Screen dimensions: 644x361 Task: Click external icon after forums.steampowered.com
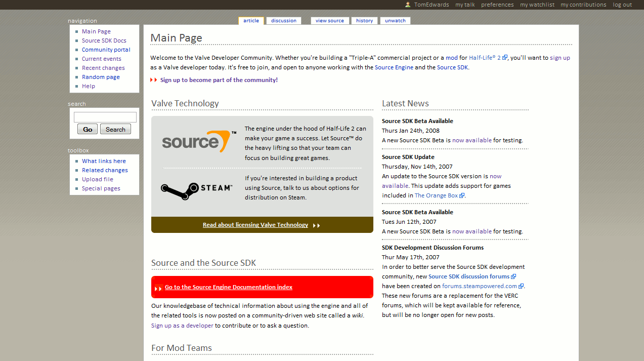tap(521, 287)
